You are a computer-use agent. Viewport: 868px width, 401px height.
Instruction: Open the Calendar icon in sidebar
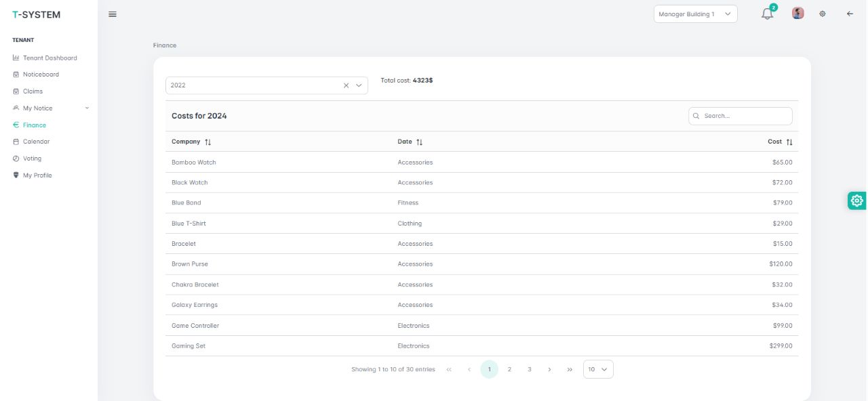pyautogui.click(x=16, y=142)
